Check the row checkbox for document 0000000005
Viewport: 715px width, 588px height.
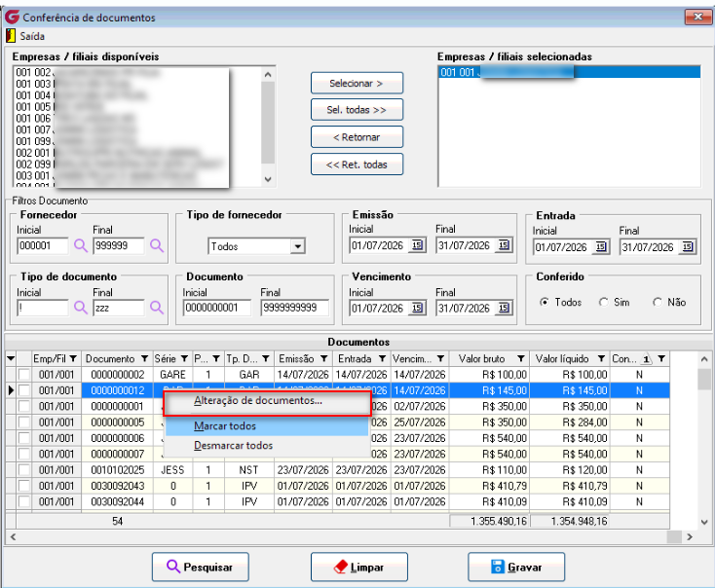click(x=24, y=423)
